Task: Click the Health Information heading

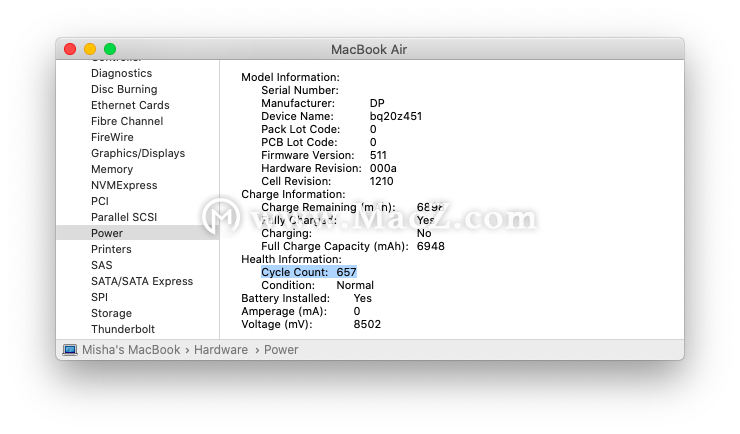Action: (291, 259)
